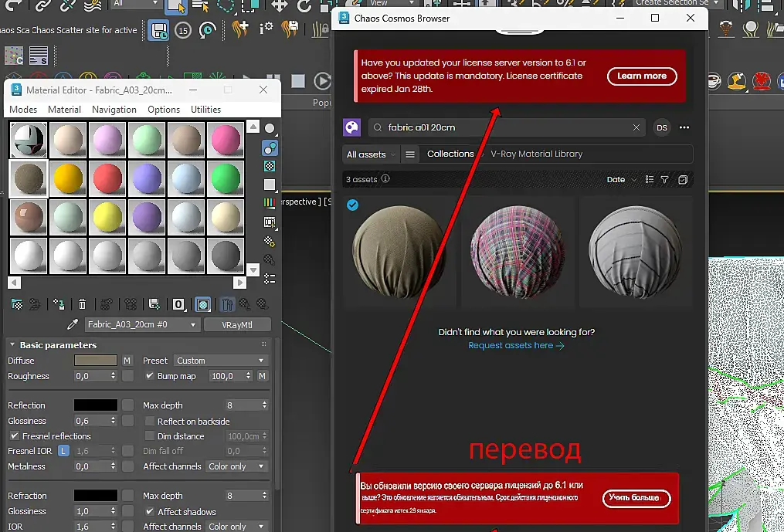This screenshot has width=784, height=532.
Task: Open the Material menu
Action: point(65,110)
